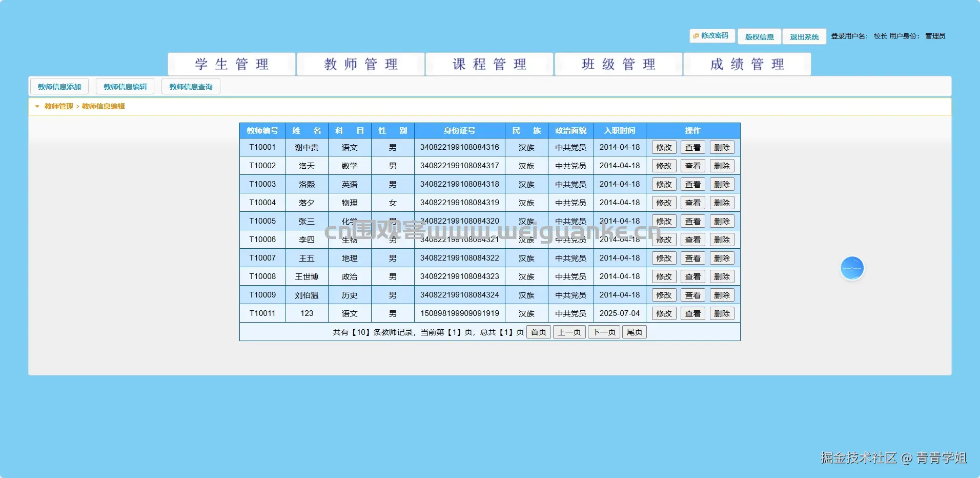Switch to 教师信息查询 tab
Viewport: 980px width, 478px height.
[x=191, y=87]
